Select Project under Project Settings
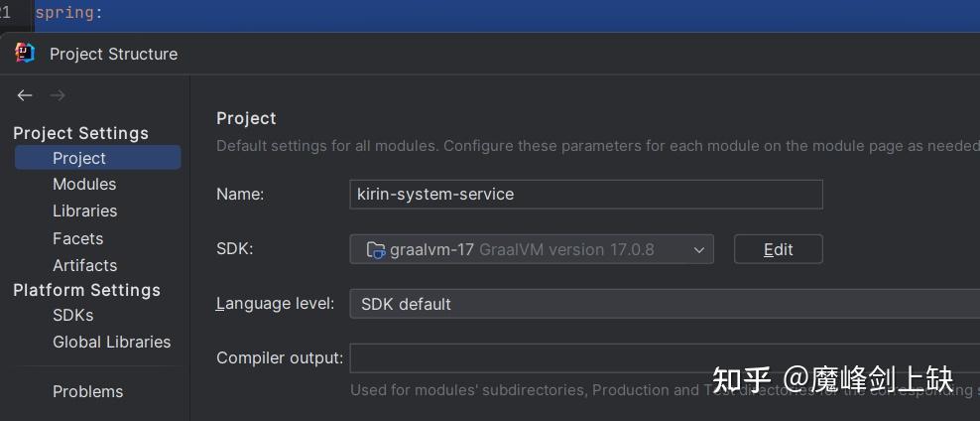This screenshot has height=421, width=980. coord(79,158)
